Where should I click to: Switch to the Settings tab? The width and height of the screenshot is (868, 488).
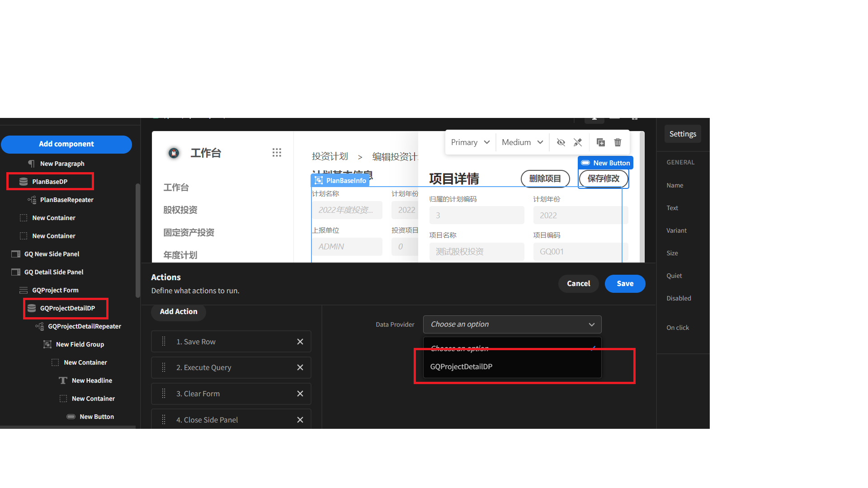(x=682, y=134)
